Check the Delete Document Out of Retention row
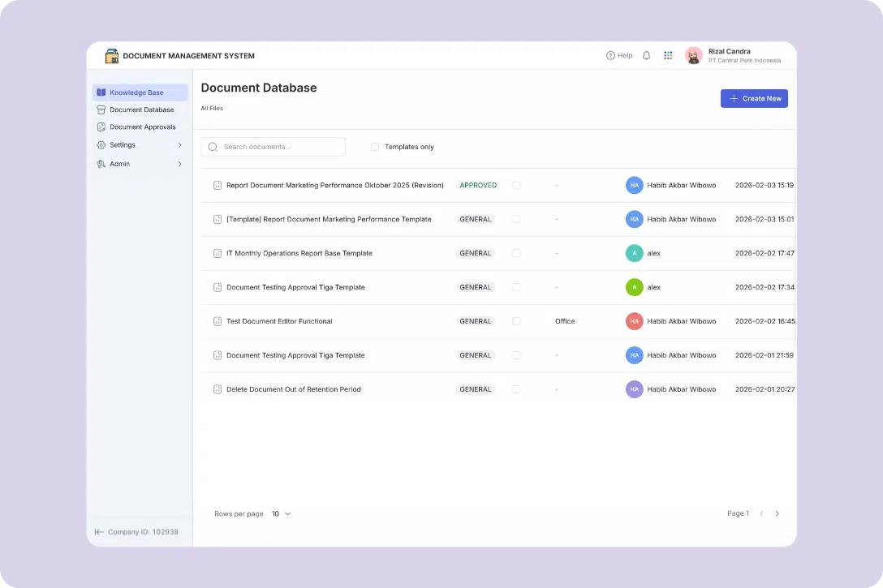 pos(516,389)
